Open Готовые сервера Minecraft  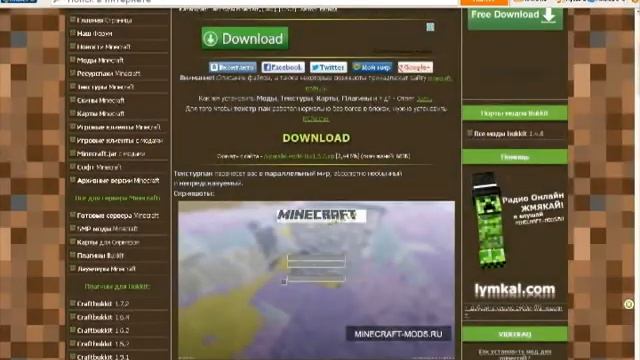[118, 216]
